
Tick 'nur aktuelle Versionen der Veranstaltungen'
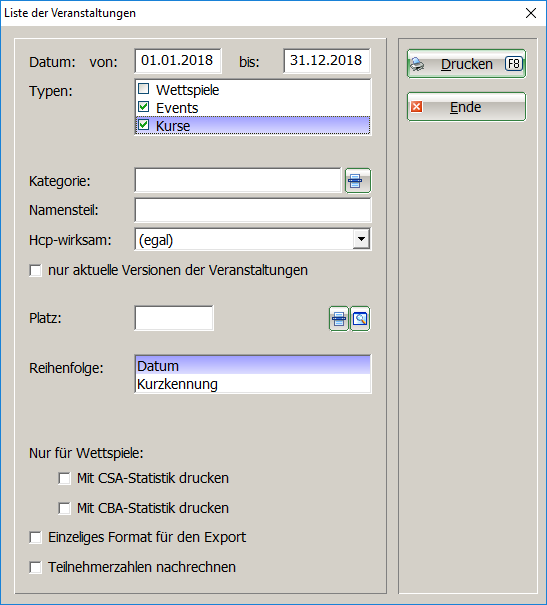click(35, 270)
